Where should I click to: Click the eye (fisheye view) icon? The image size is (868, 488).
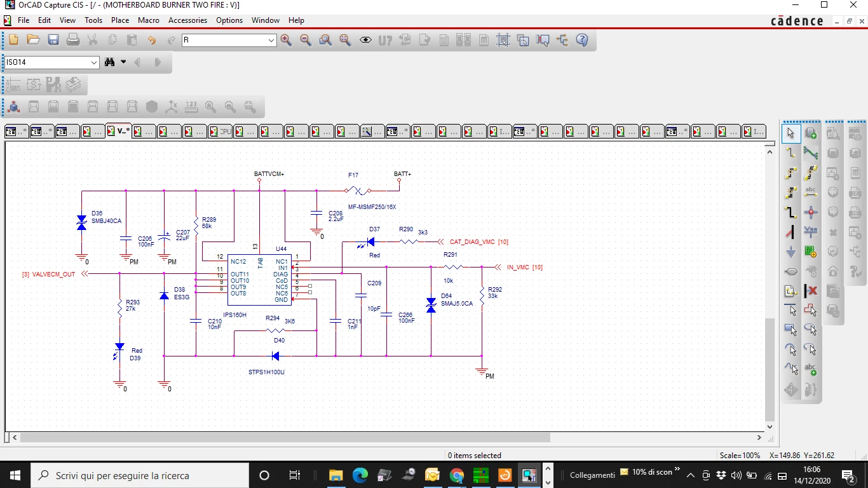click(x=365, y=40)
